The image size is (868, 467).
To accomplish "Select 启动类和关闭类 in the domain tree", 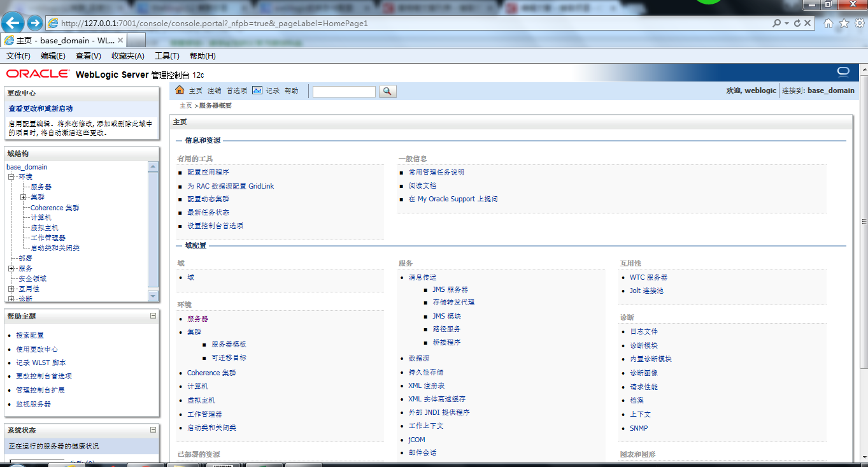I will tap(55, 248).
